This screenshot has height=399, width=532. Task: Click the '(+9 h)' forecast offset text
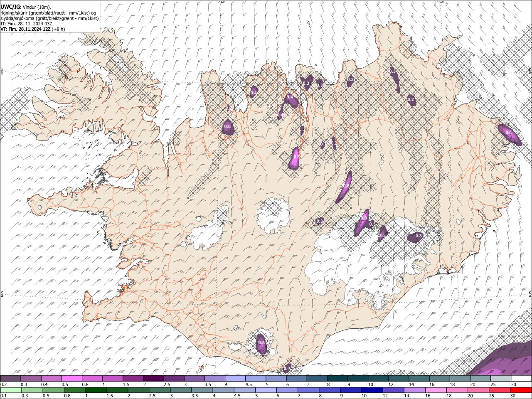tap(59, 29)
